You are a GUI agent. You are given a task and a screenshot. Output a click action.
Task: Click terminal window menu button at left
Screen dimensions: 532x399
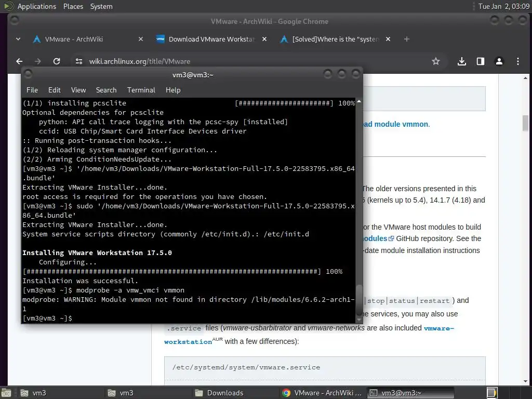[x=28, y=74]
